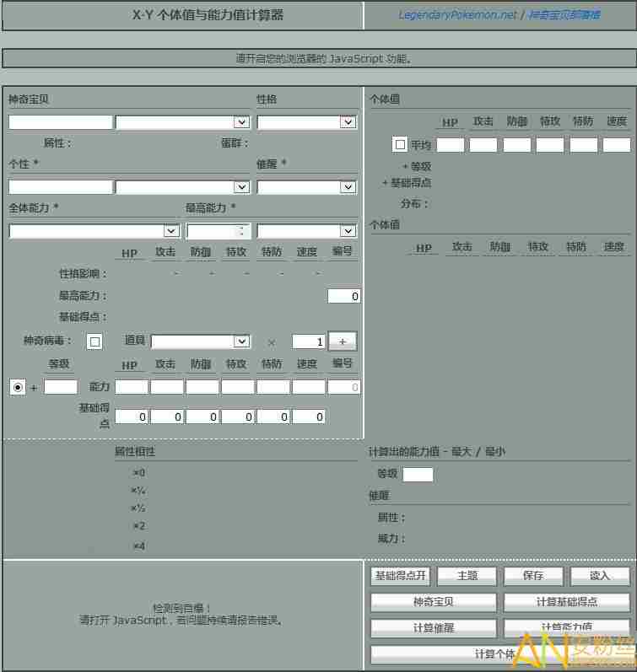Click the '×2' row under 属性相性

pyautogui.click(x=139, y=526)
